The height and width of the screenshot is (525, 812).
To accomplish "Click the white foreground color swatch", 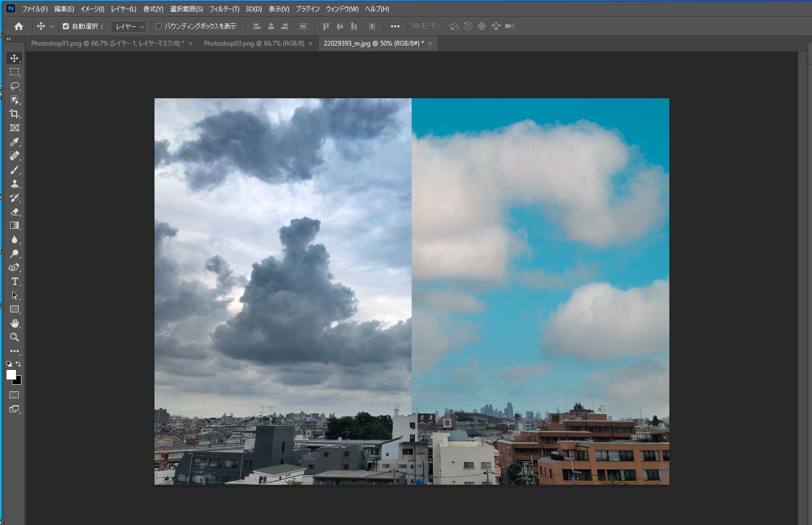I will 11,375.
